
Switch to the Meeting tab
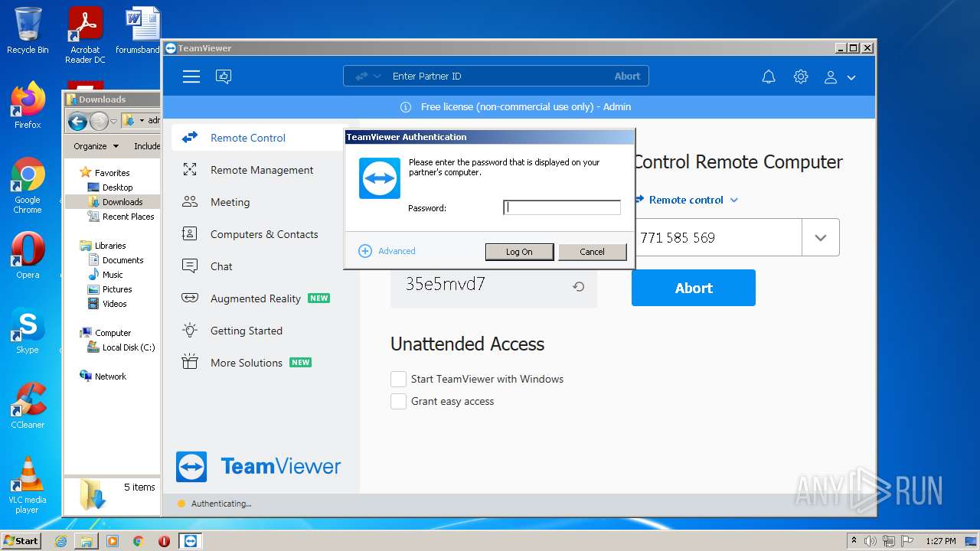pos(260,202)
